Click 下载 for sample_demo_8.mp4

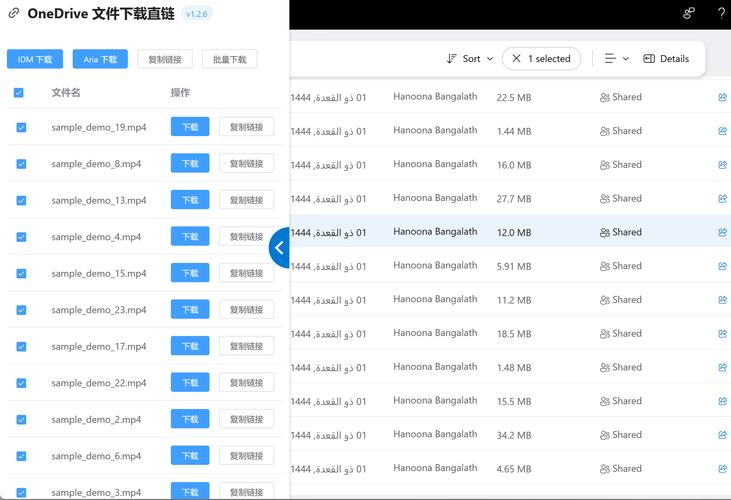coord(190,164)
